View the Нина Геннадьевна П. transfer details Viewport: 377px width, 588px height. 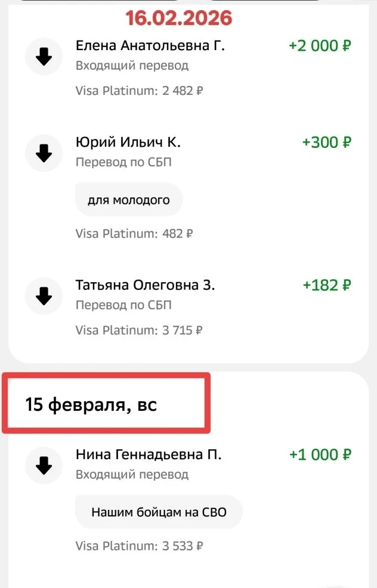pos(149,454)
